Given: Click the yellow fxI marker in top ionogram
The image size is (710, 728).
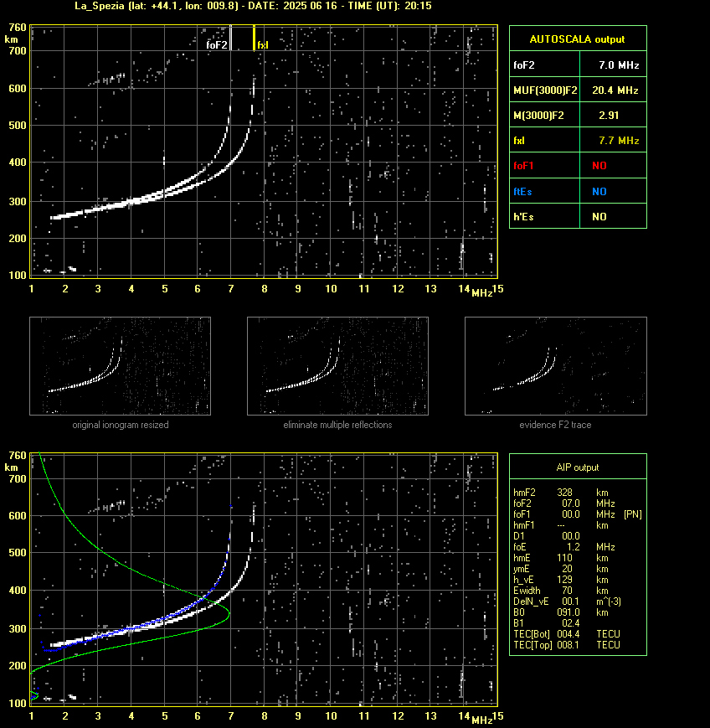Looking at the screenshot, I should [x=254, y=38].
